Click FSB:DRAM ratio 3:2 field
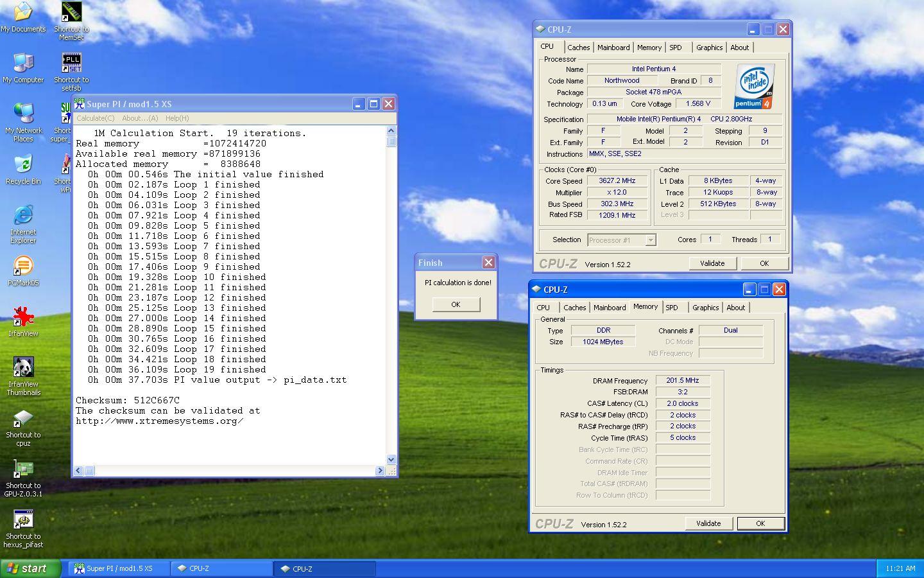924x578 pixels. pos(683,392)
